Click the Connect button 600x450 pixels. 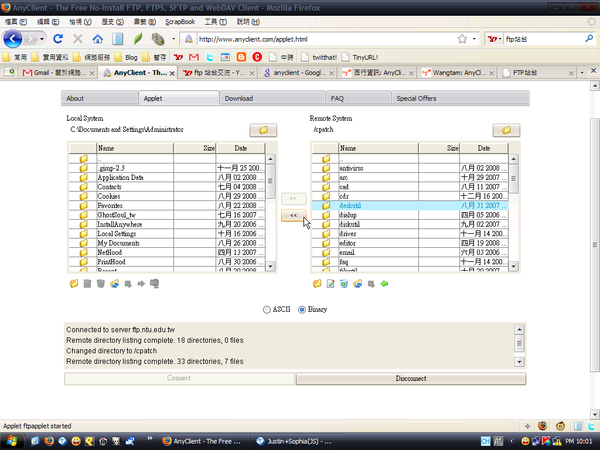pos(179,378)
